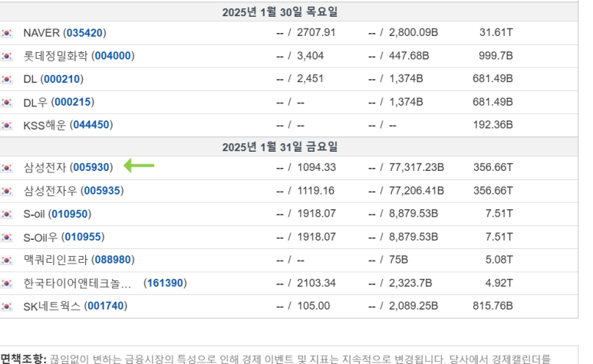This screenshot has height=364, width=593.
Task: Select DL우 market cap 681.49B
Action: [x=493, y=102]
